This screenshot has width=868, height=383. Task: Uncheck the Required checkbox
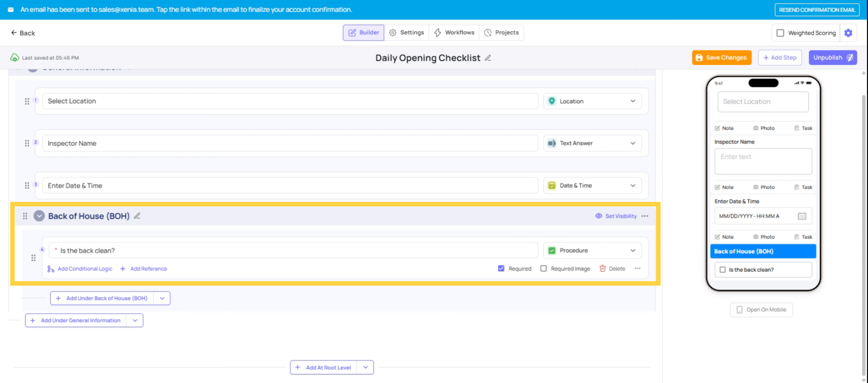pyautogui.click(x=501, y=269)
